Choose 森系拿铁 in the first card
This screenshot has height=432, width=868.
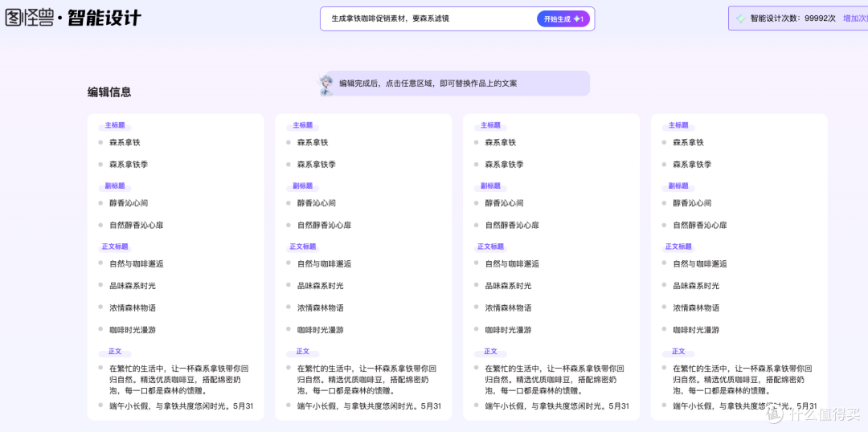pos(125,142)
